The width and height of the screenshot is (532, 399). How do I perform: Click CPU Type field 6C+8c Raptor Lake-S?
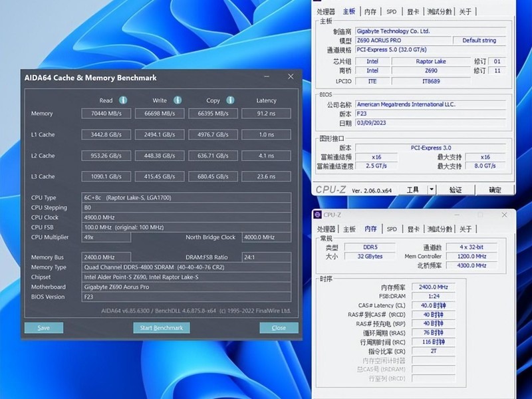coord(186,198)
